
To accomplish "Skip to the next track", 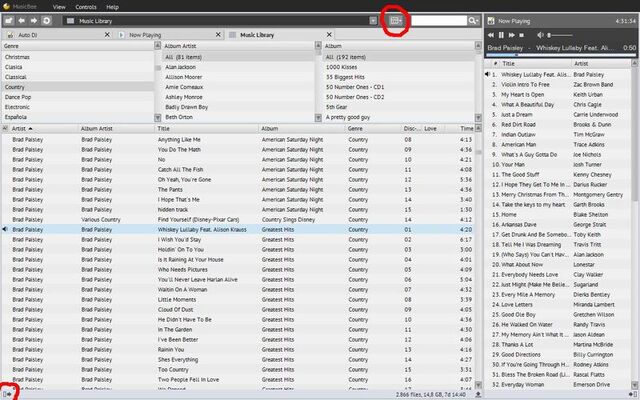I will [511, 35].
